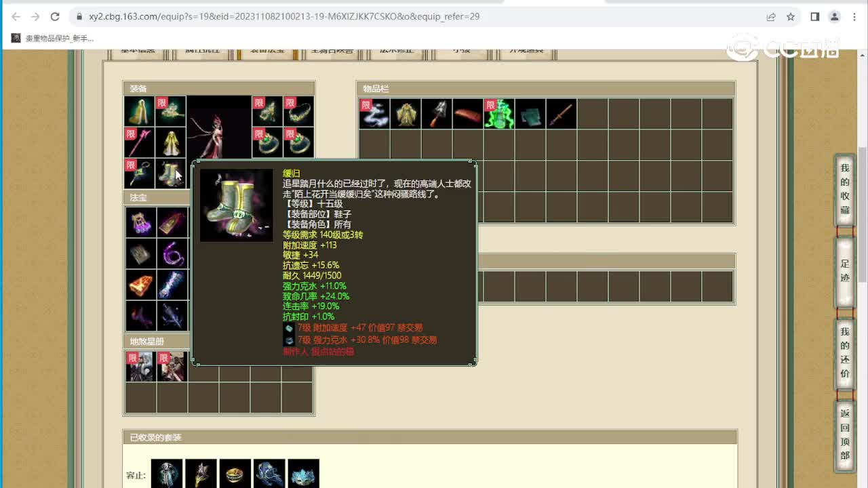Select the blue feather 法宝 icon
This screenshot has height=488, width=868.
(172, 315)
